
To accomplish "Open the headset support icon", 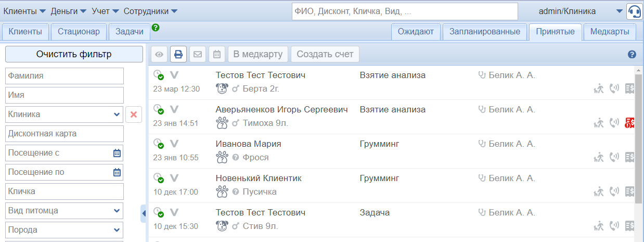I will point(634,11).
